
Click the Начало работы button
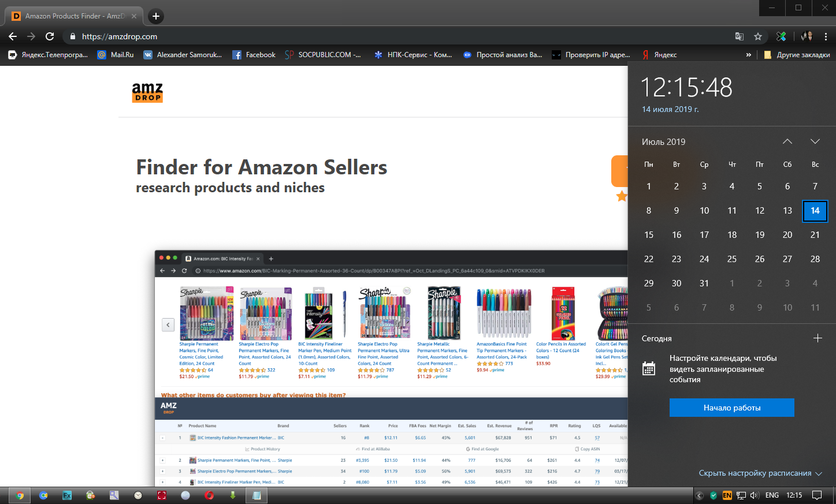[x=732, y=408]
